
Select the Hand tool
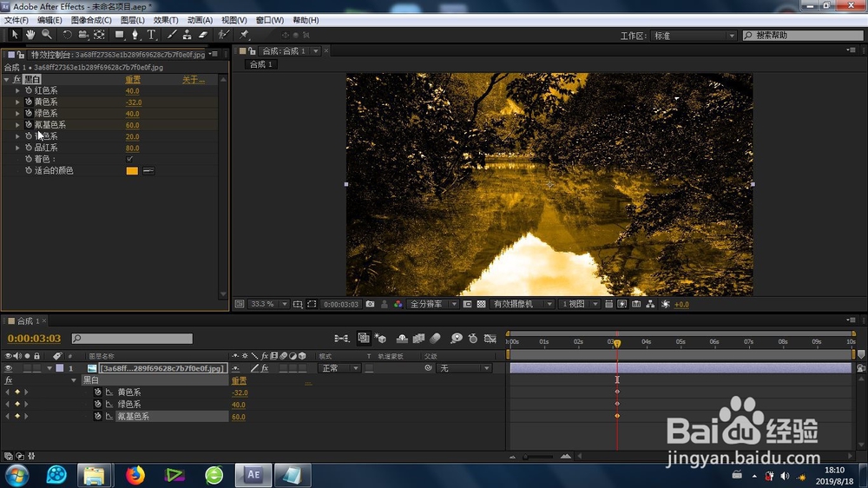coord(30,35)
